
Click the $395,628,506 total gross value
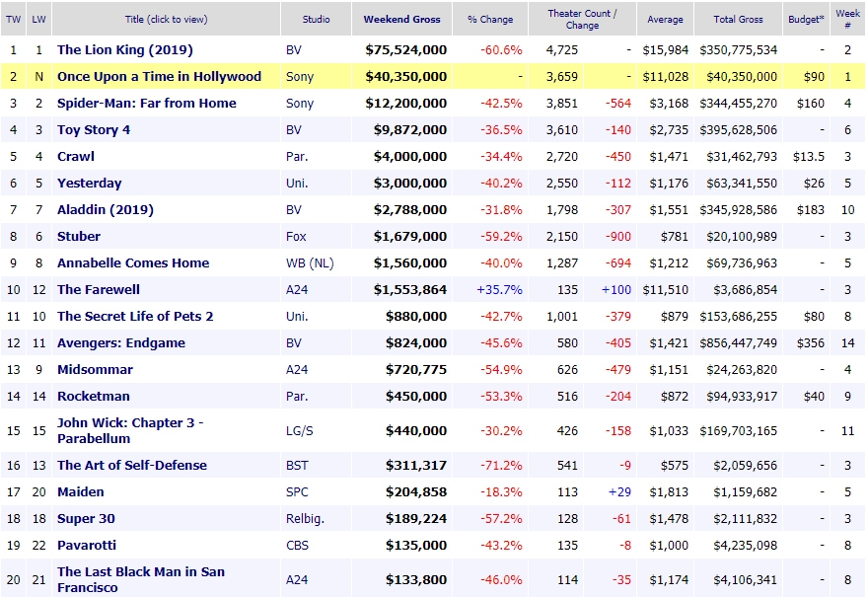point(739,129)
